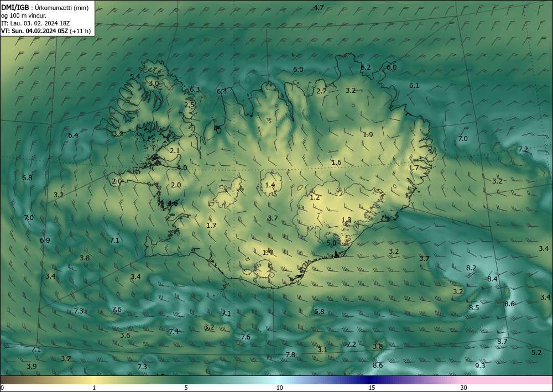Click the 'VT: Sun. 04.02.2024 05Z' valid time
Image resolution: width=553 pixels, height=392 pixels.
35,31
